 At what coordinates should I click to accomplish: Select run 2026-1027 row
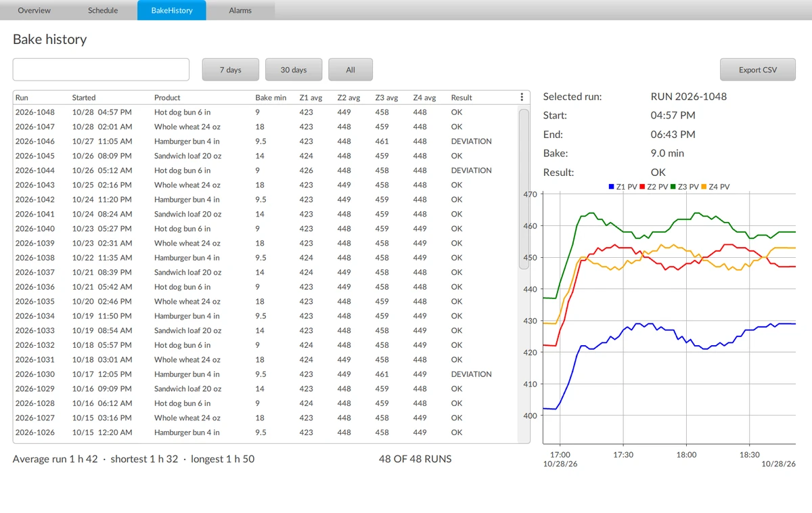265,418
